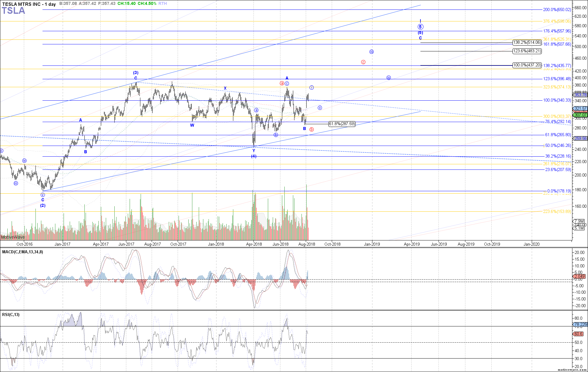The height and width of the screenshot is (372, 588).
Task: Click the 138.2%(435.77) Fibonacci label
Action: [x=557, y=66]
